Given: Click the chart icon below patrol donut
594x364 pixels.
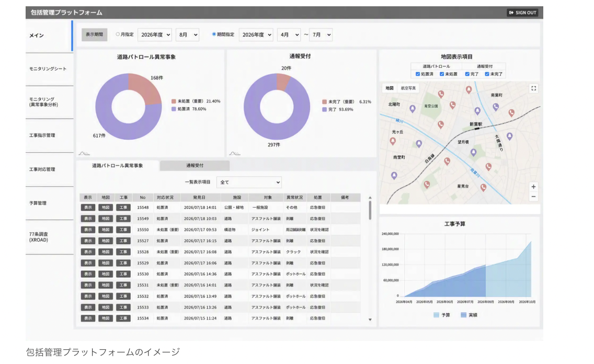Looking at the screenshot, I should coord(84,153).
